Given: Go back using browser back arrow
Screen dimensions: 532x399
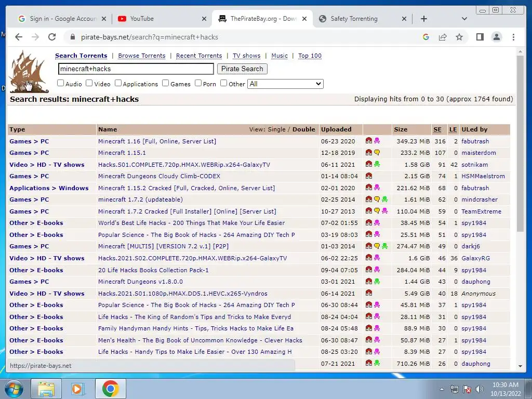Looking at the screenshot, I should tap(19, 37).
